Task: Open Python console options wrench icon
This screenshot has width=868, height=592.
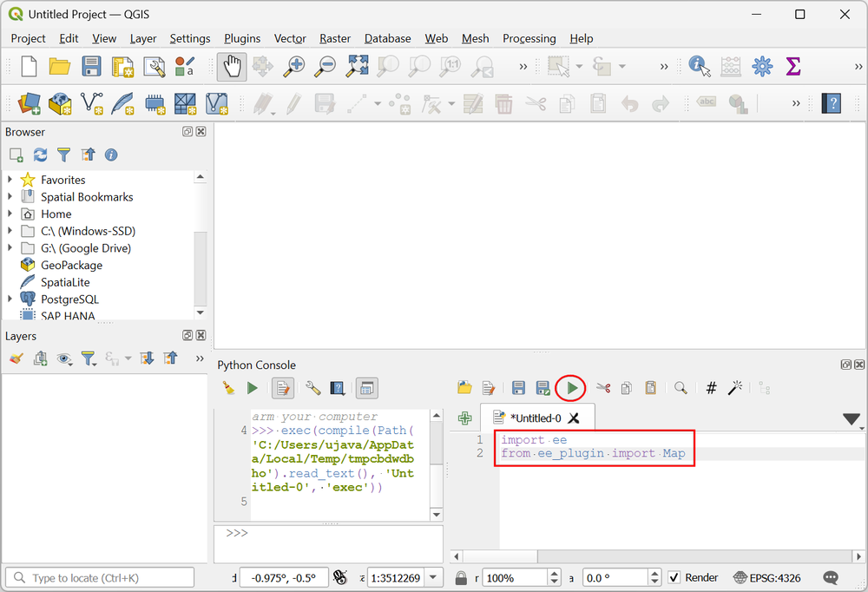Action: coord(312,388)
